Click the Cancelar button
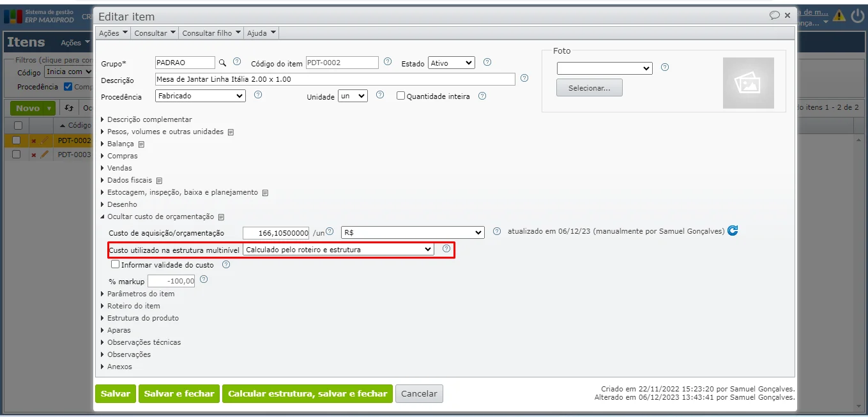This screenshot has width=868, height=417. click(x=419, y=393)
